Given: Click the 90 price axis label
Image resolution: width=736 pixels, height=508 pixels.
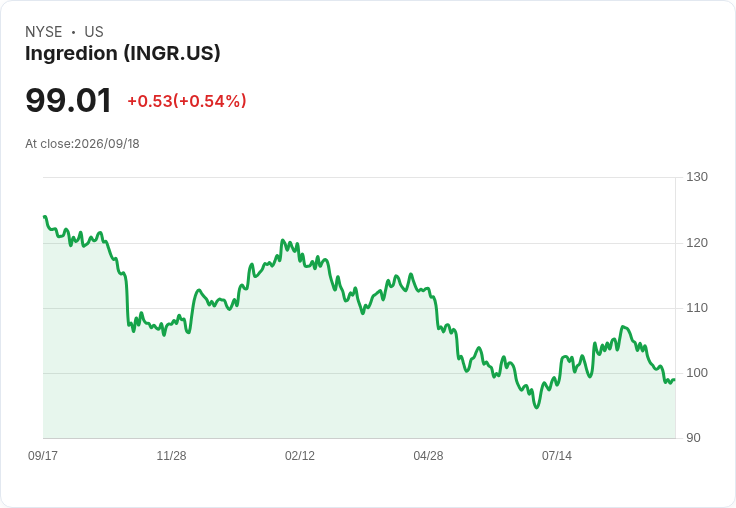Looking at the screenshot, I should click(693, 438).
